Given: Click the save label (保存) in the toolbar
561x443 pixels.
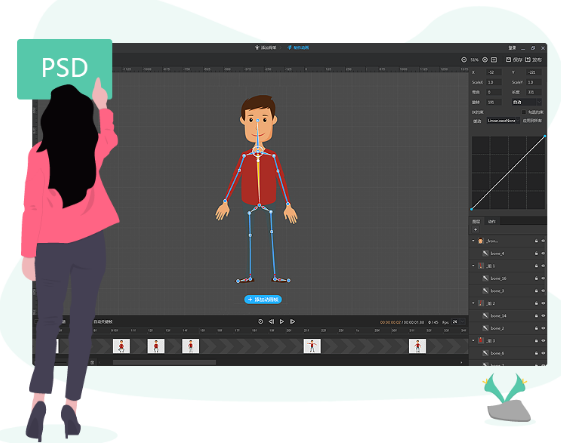Looking at the screenshot, I should [x=518, y=60].
